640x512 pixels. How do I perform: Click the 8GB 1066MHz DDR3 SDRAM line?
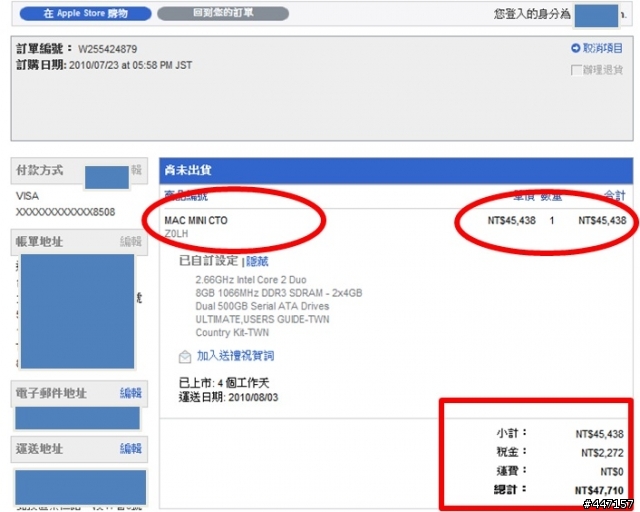tap(279, 293)
